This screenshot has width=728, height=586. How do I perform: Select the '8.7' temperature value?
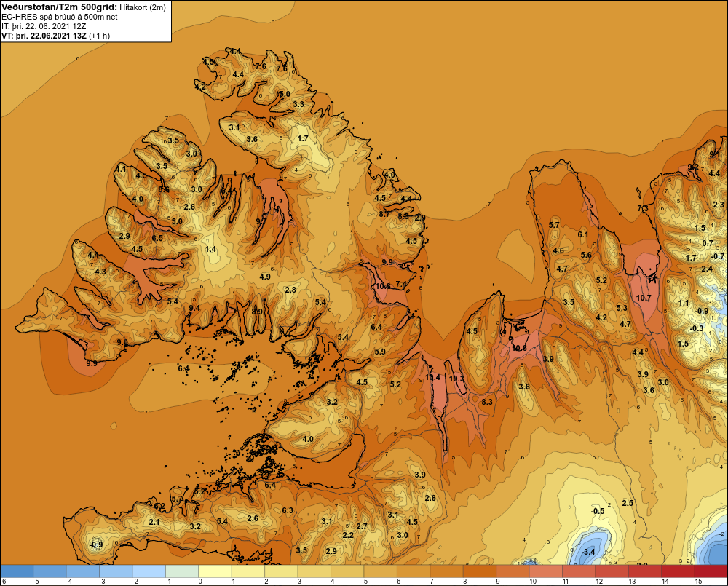coord(384,214)
